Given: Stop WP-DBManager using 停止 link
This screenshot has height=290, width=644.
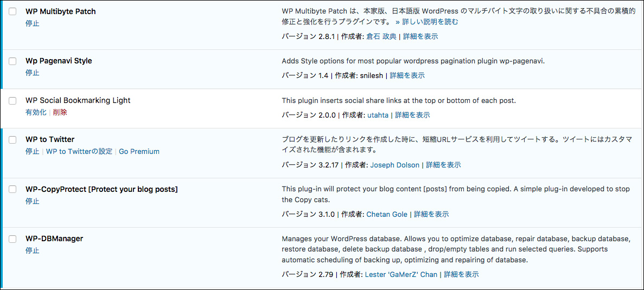Looking at the screenshot, I should click(33, 250).
